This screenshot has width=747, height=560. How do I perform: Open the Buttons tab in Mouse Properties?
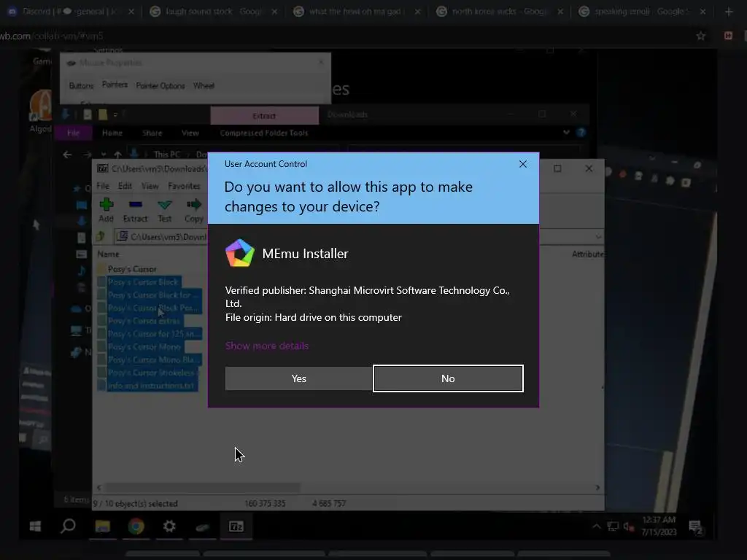[81, 86]
